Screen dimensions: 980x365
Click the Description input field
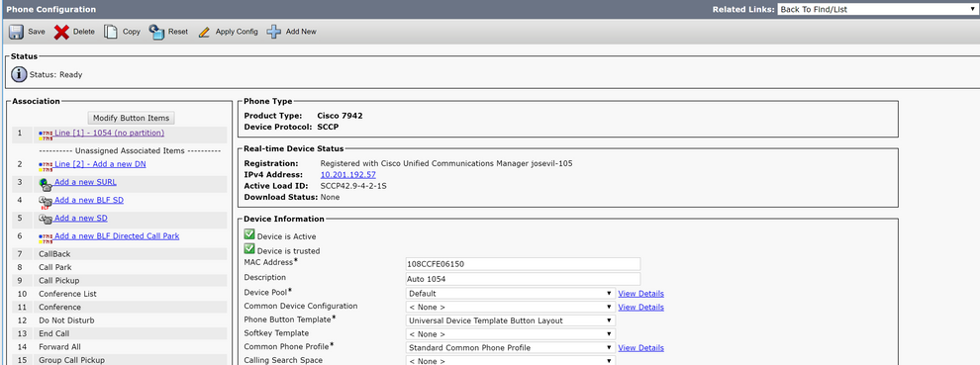pyautogui.click(x=523, y=279)
